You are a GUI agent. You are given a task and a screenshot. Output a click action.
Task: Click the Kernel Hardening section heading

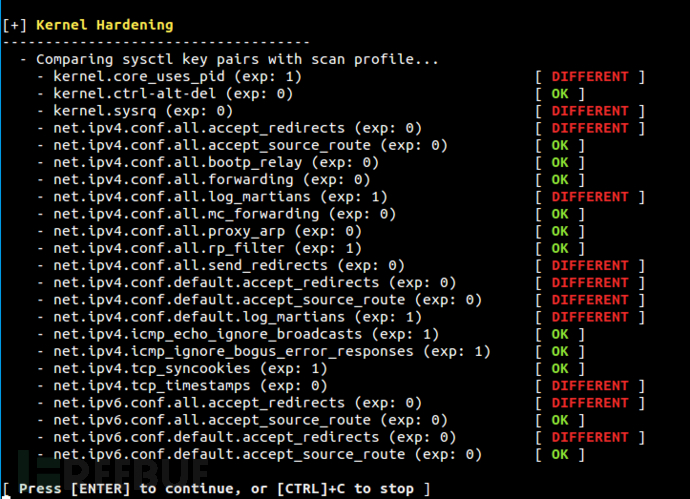[x=110, y=25]
